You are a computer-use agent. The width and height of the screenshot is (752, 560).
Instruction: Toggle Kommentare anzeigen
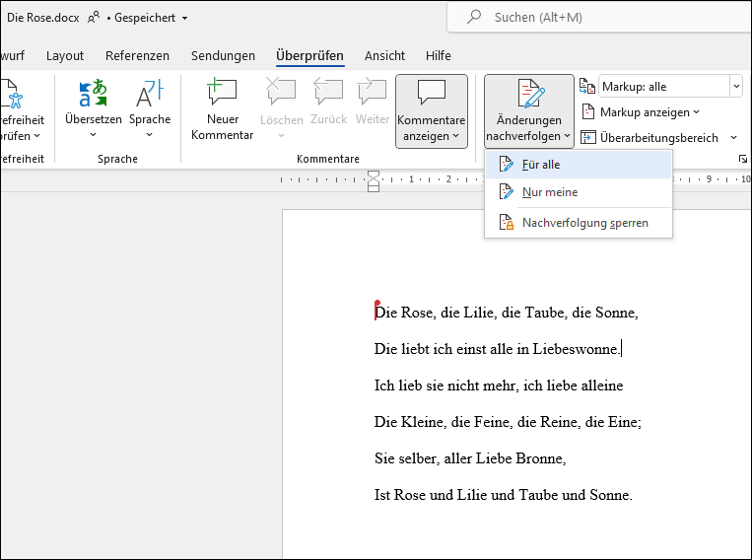[x=431, y=110]
